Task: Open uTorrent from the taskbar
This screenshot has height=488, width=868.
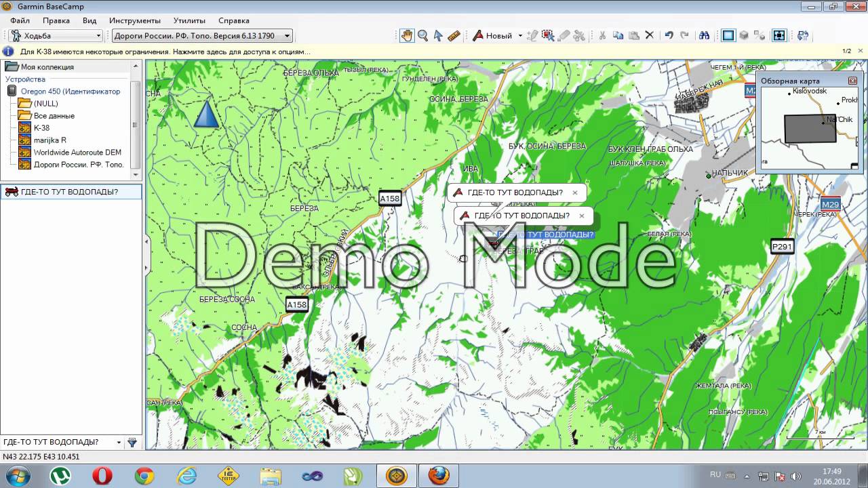Action: click(60, 476)
